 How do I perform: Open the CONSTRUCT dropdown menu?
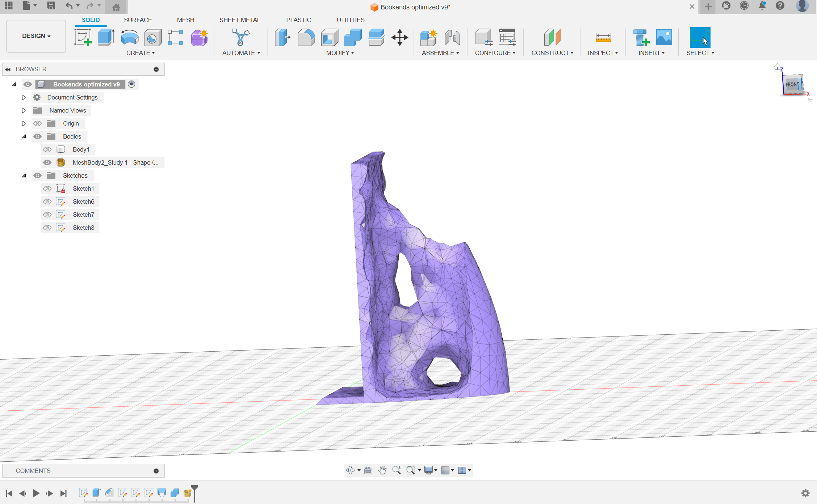552,53
